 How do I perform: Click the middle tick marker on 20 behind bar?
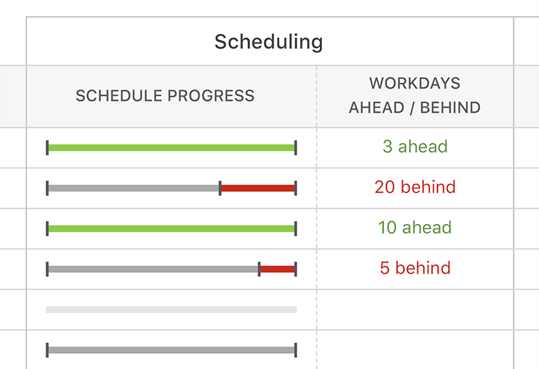pos(220,188)
